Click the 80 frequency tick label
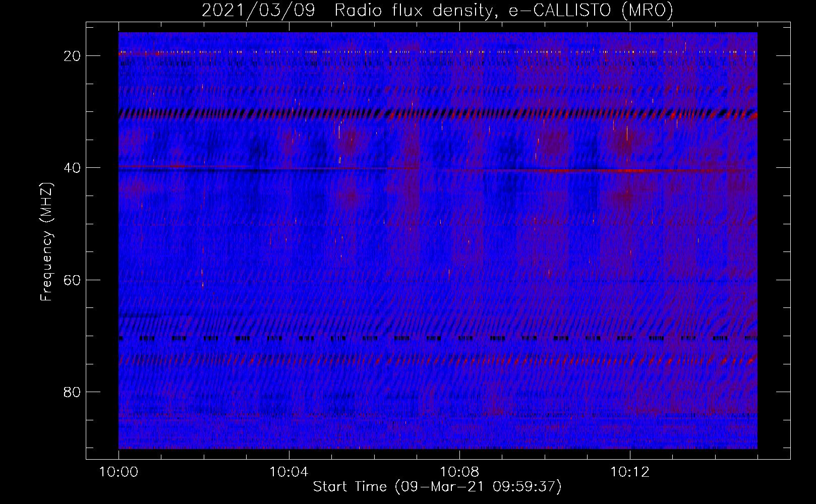The width and height of the screenshot is (816, 504). pyautogui.click(x=72, y=392)
